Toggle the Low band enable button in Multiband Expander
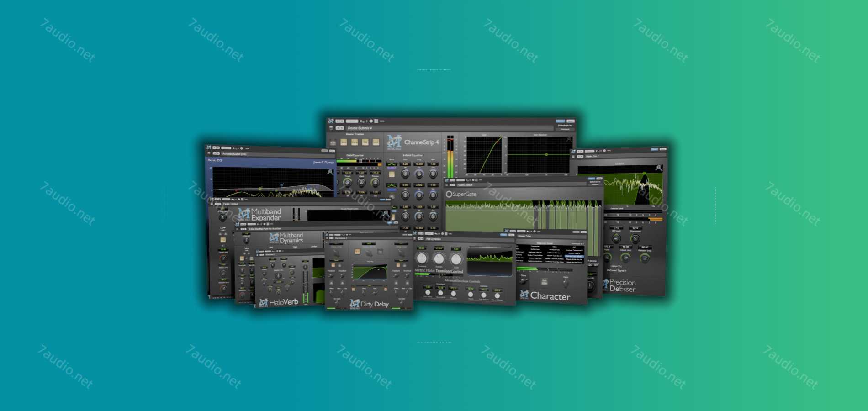 (223, 240)
